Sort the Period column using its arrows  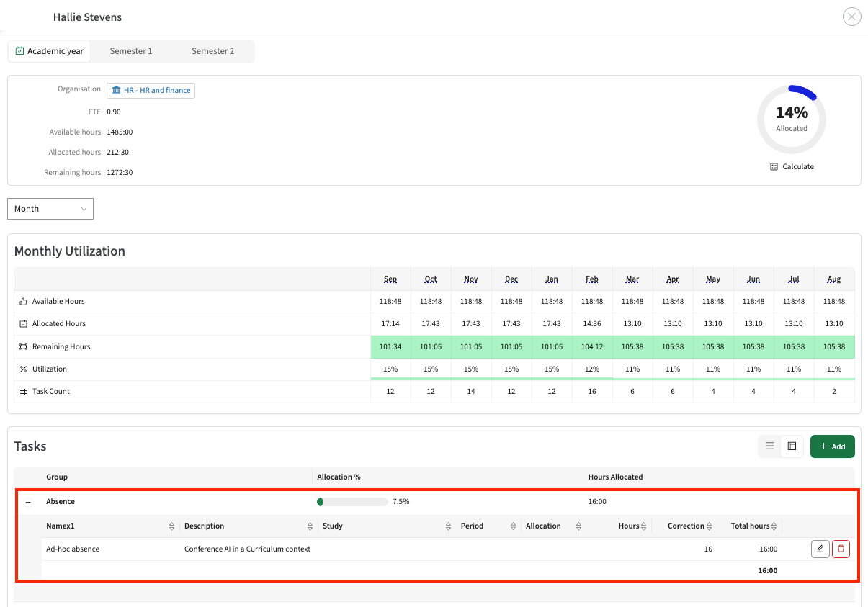coord(513,526)
